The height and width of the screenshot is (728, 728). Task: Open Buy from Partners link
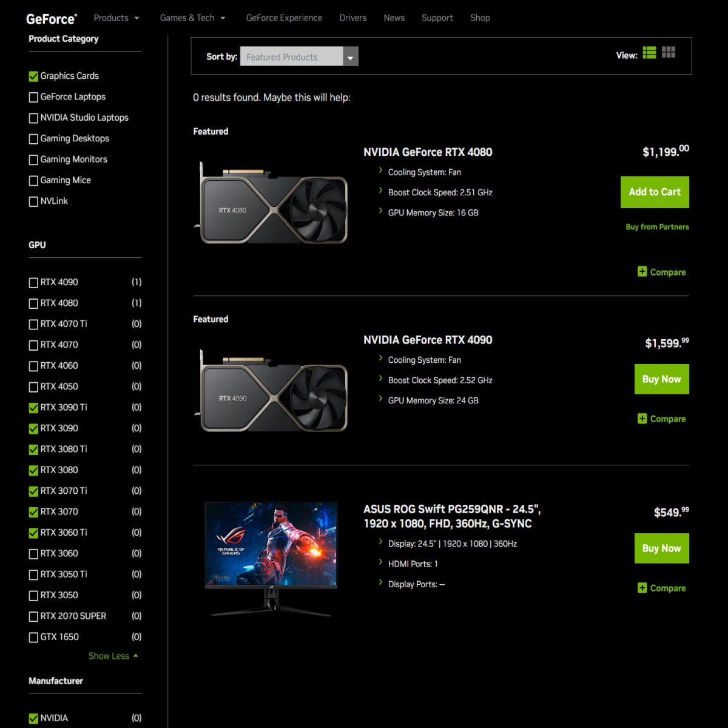click(656, 227)
